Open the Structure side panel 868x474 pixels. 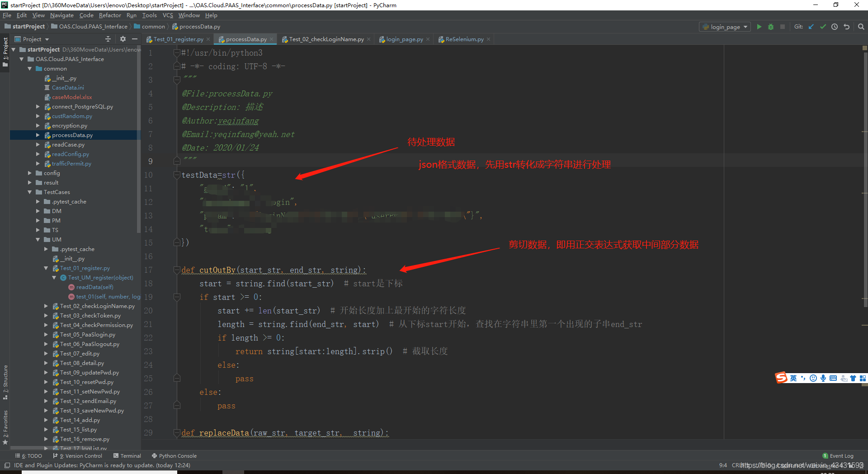click(x=5, y=382)
